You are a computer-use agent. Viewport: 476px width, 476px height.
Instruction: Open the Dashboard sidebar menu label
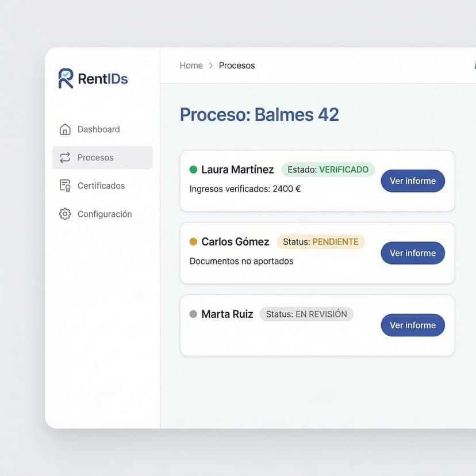click(99, 129)
